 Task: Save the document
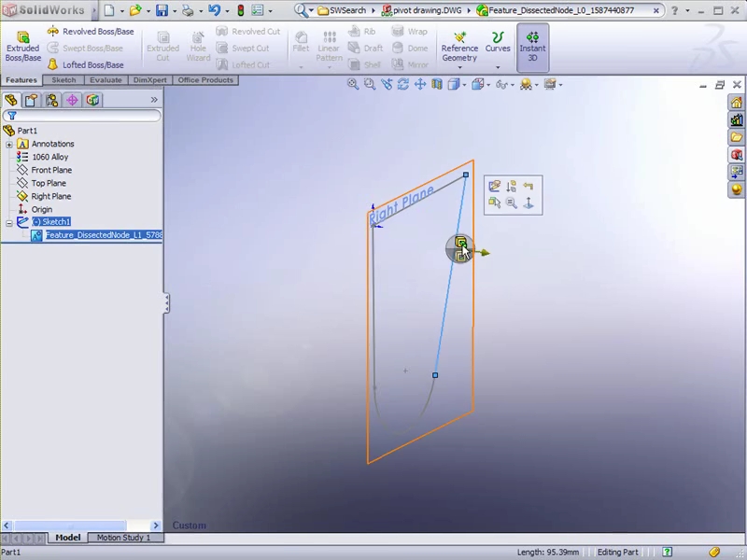pyautogui.click(x=162, y=10)
